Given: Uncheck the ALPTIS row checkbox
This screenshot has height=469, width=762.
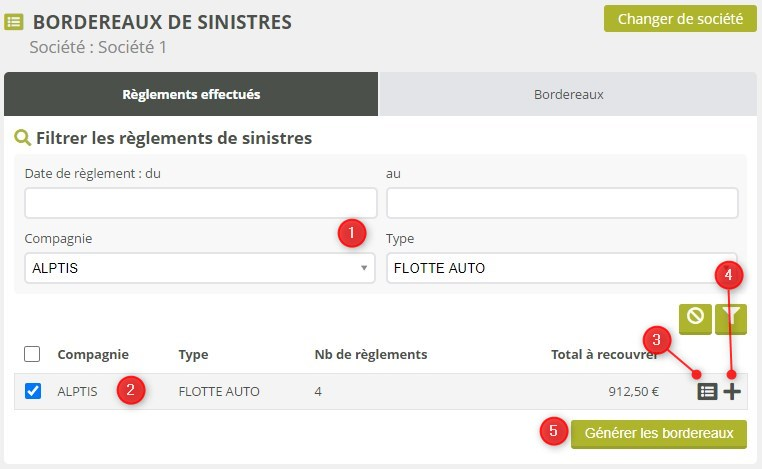Looking at the screenshot, I should pos(32,391).
